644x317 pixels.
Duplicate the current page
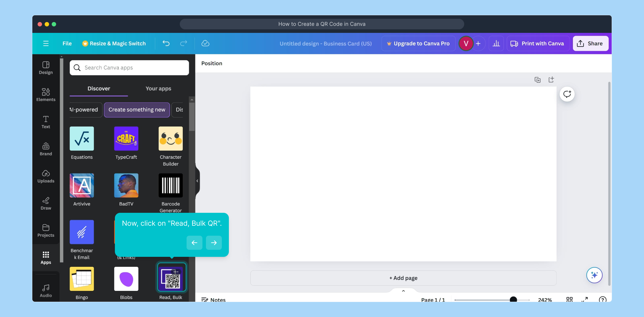[x=538, y=80]
